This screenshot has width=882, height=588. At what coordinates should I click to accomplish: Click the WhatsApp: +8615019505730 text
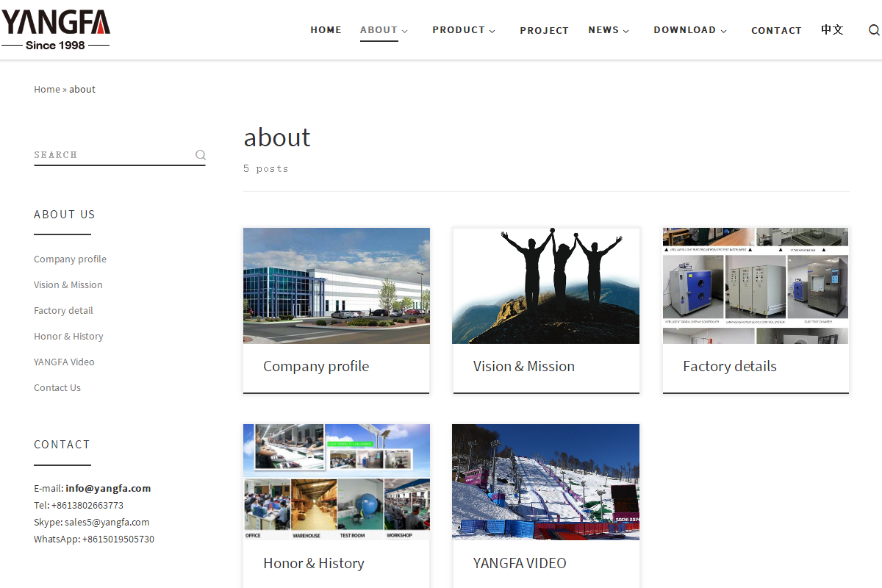point(94,539)
